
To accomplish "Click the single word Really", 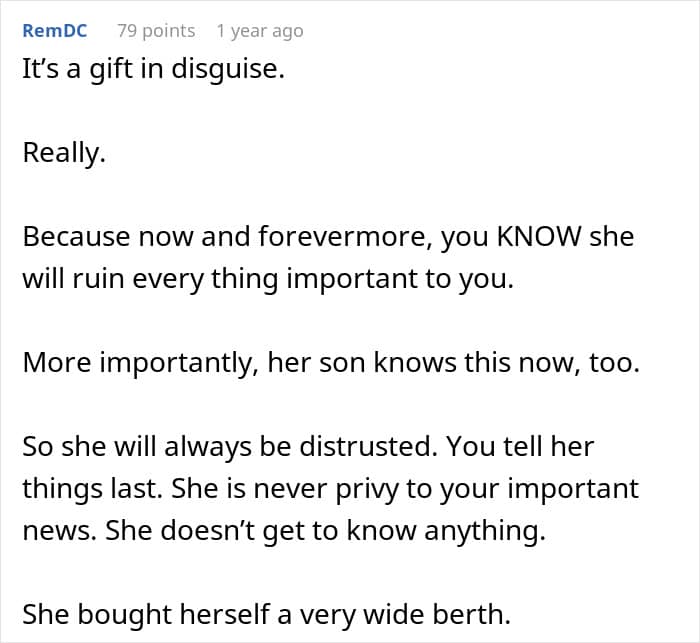I will click(x=64, y=153).
